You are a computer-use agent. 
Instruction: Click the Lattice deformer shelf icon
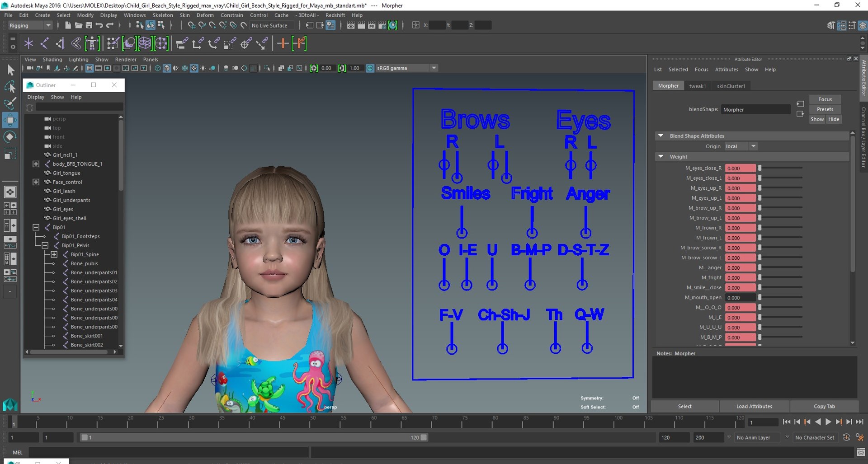145,43
